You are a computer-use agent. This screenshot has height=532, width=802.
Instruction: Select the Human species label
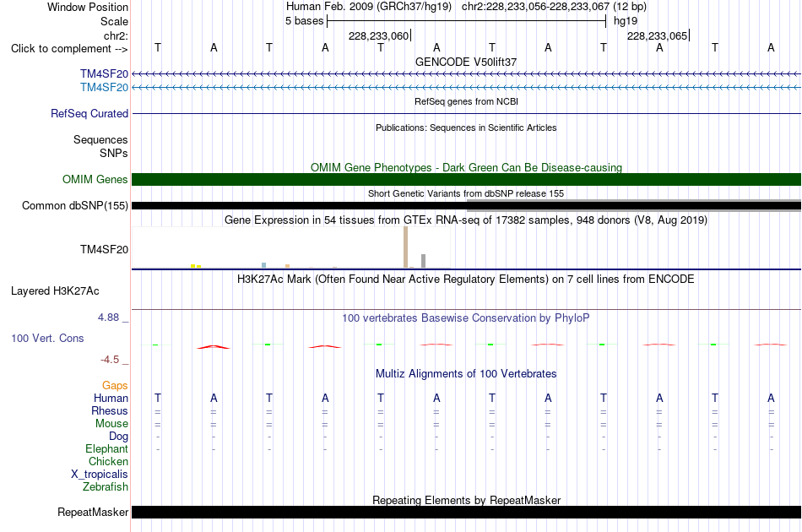pos(111,398)
